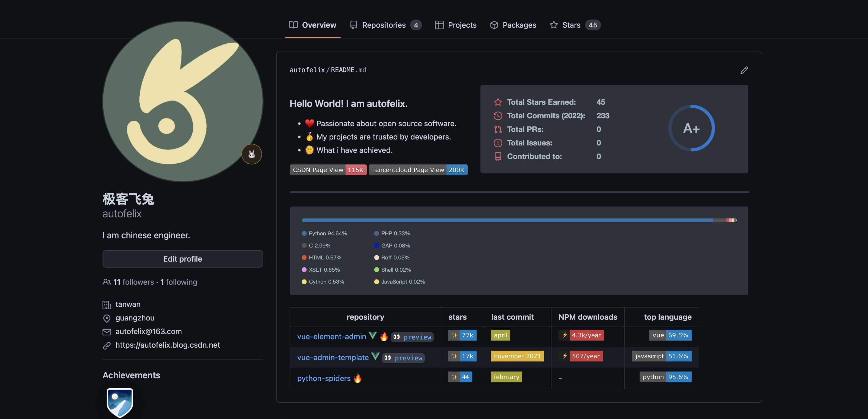868x419 pixels.
Task: Open the autofelix@163.com email link
Action: (149, 331)
